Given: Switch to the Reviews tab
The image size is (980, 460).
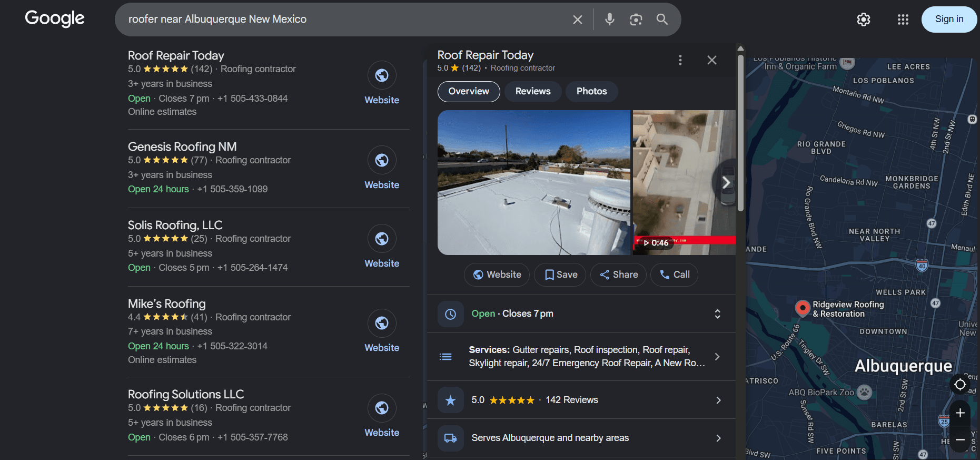Looking at the screenshot, I should point(533,92).
